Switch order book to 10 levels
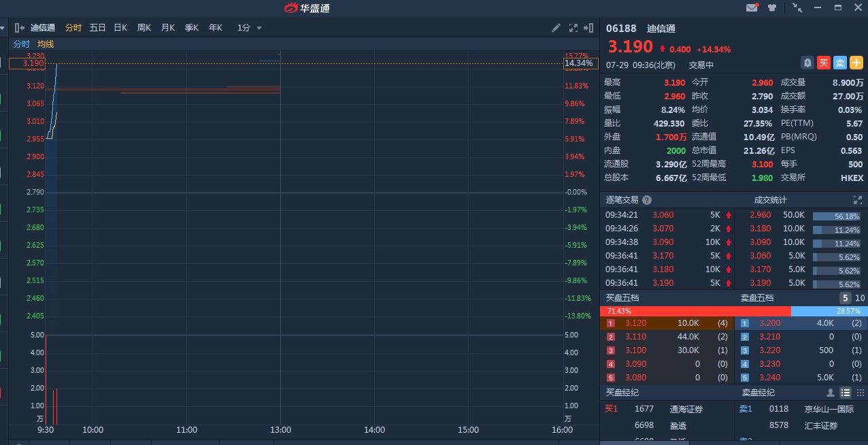Screen dimensions: 868x445 pyautogui.click(x=860, y=298)
